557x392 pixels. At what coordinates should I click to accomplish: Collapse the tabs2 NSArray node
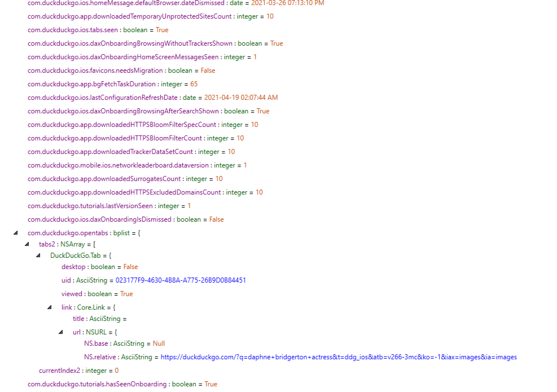click(x=27, y=244)
